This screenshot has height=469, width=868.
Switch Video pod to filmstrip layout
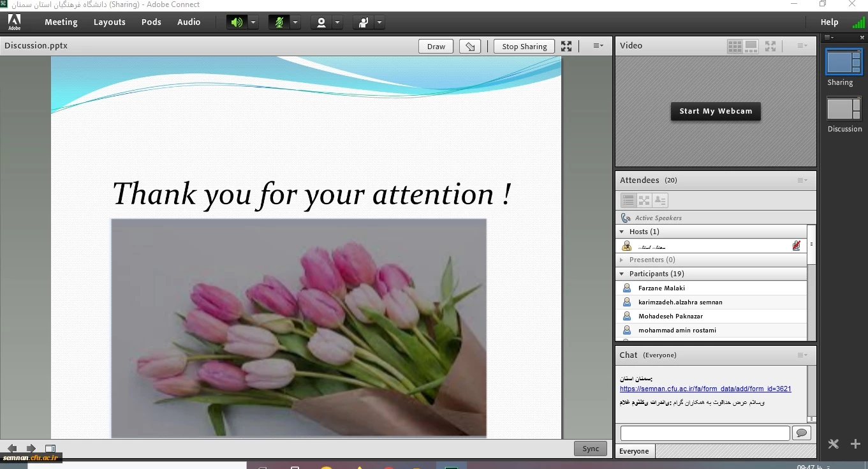(x=751, y=46)
